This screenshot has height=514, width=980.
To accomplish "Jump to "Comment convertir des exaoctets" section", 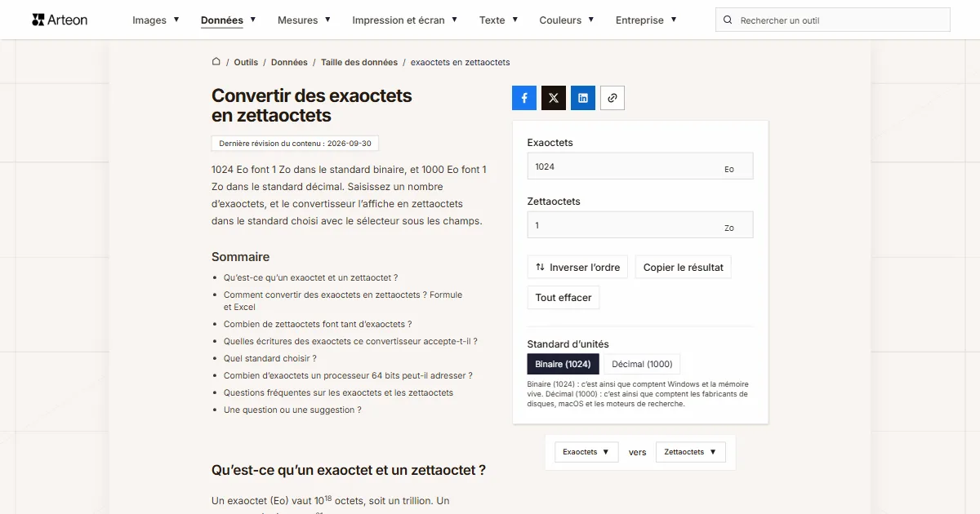I will click(x=343, y=301).
